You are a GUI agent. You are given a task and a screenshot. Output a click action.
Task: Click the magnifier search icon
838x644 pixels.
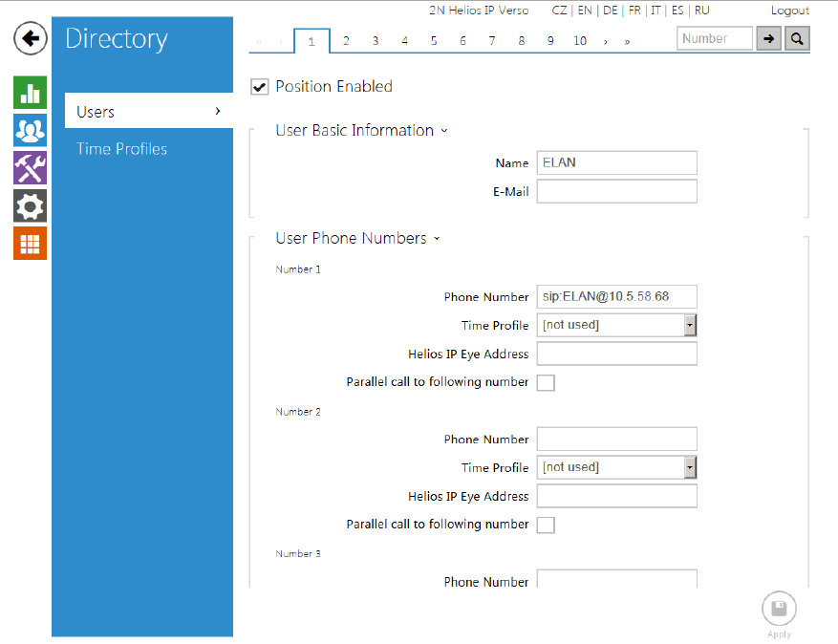(797, 39)
